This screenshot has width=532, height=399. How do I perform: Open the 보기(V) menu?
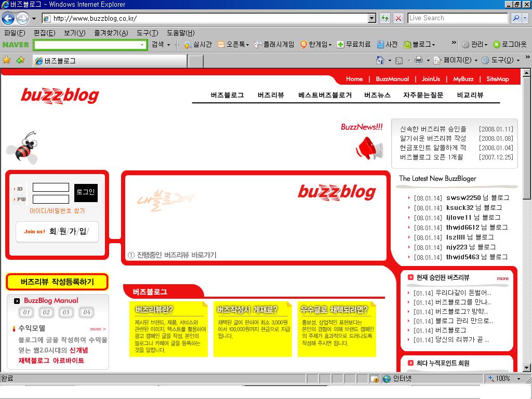[x=75, y=33]
